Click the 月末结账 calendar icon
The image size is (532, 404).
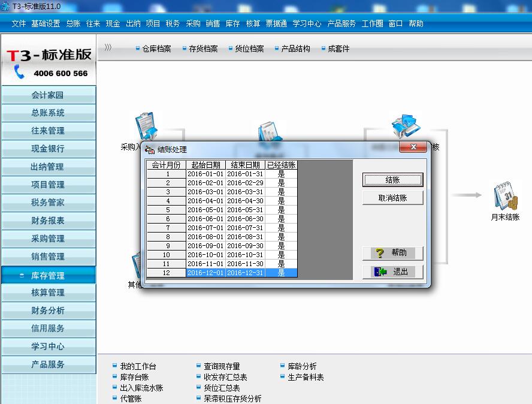tap(504, 197)
